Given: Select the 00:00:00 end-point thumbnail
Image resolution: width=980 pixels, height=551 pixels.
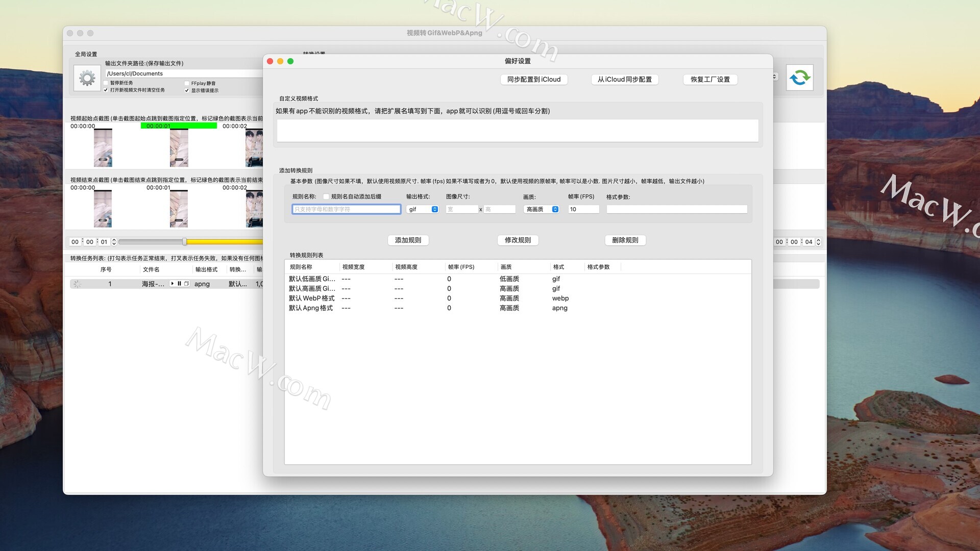Looking at the screenshot, I should 103,209.
